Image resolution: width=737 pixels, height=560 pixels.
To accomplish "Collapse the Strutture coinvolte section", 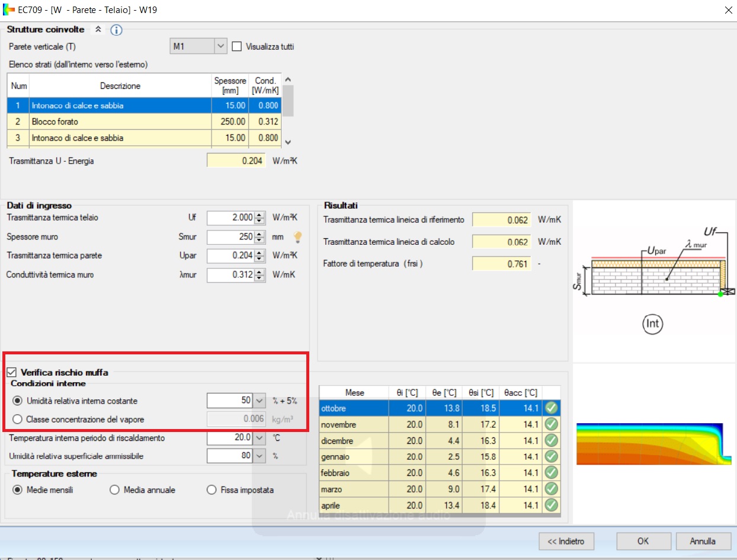I will (x=98, y=30).
